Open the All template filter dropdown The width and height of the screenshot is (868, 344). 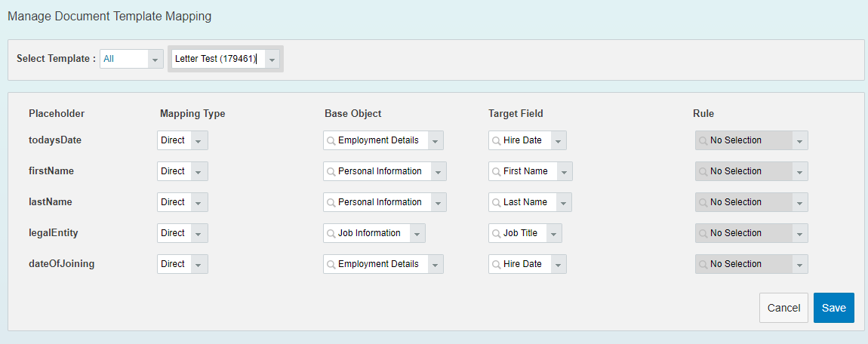(x=155, y=59)
